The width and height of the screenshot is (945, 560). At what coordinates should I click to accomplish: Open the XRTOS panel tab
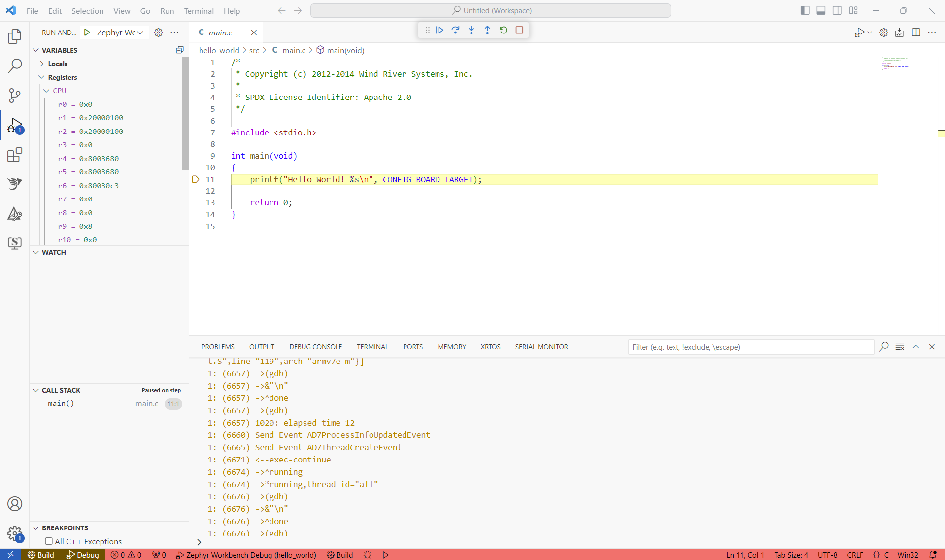point(490,347)
